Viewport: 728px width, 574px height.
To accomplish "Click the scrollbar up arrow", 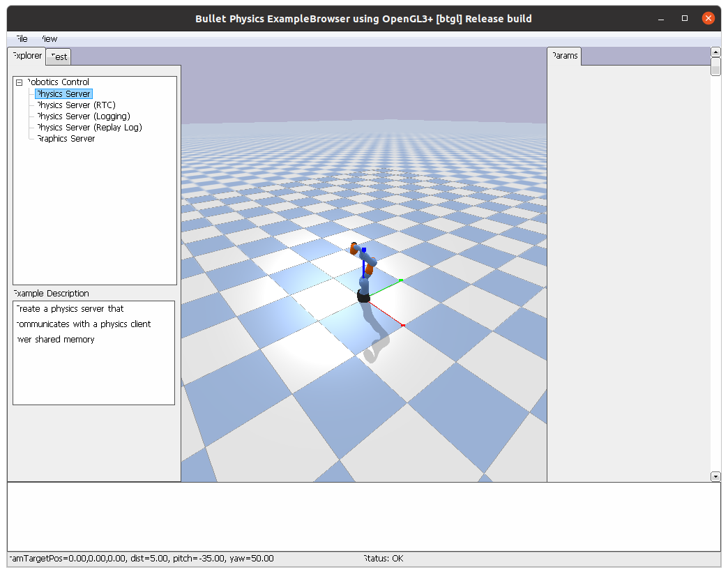I will click(x=715, y=52).
